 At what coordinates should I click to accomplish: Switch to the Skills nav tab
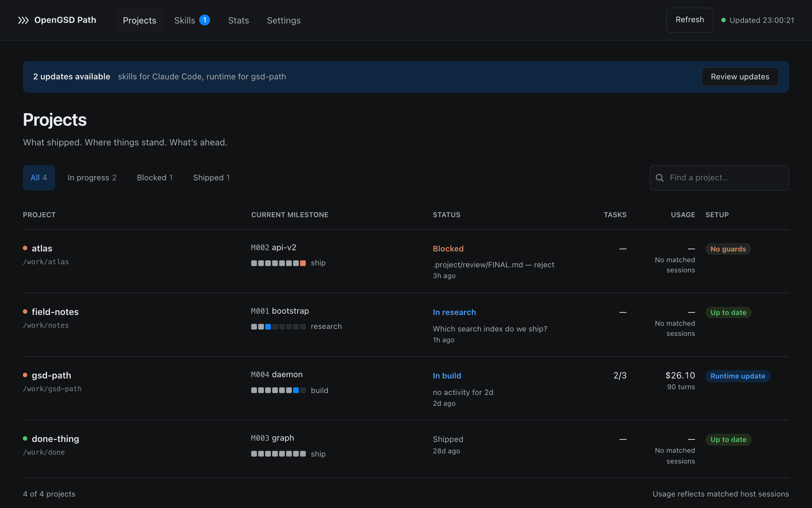[192, 20]
